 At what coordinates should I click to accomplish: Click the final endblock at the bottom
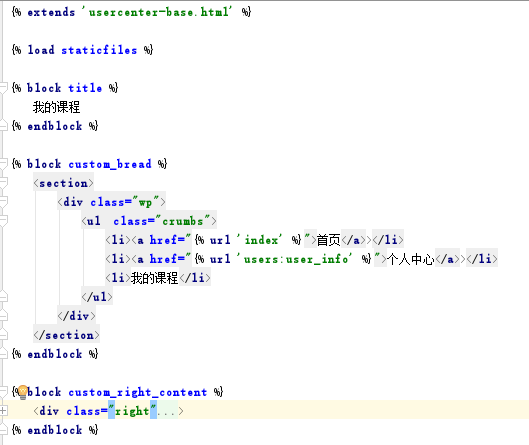[x=55, y=430]
